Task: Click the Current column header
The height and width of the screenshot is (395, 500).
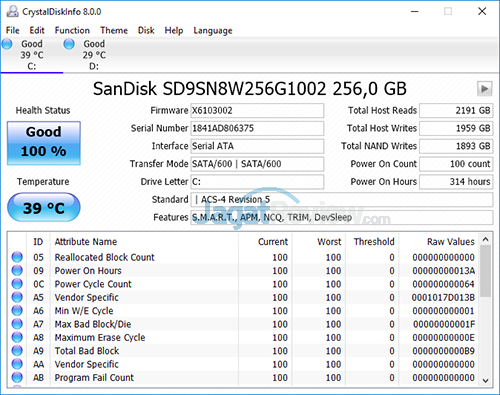Action: [x=265, y=241]
